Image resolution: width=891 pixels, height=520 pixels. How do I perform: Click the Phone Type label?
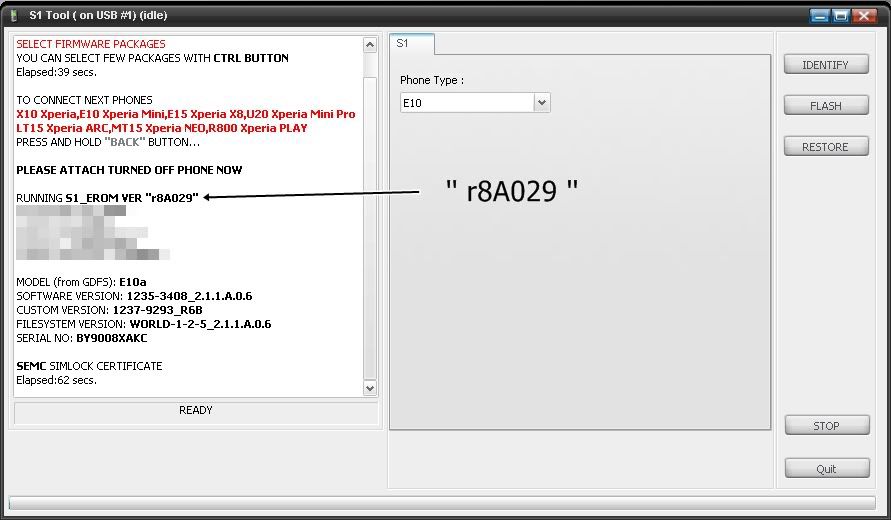(432, 80)
